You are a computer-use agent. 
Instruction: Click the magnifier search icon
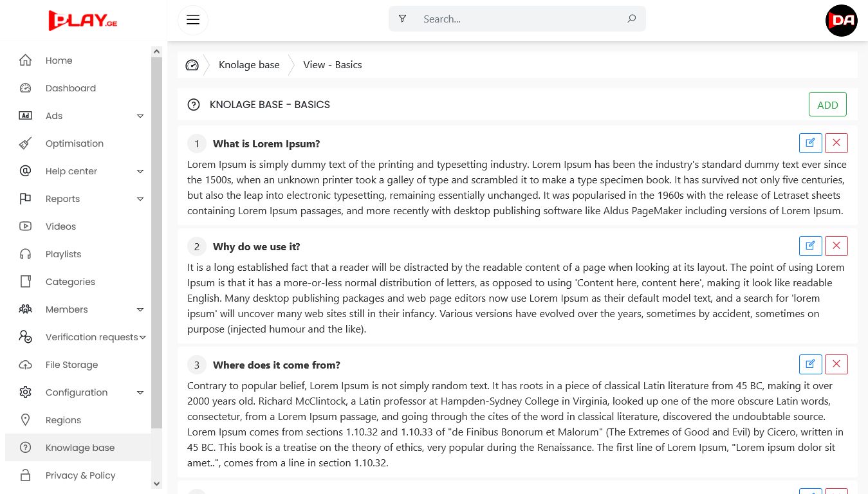click(631, 19)
